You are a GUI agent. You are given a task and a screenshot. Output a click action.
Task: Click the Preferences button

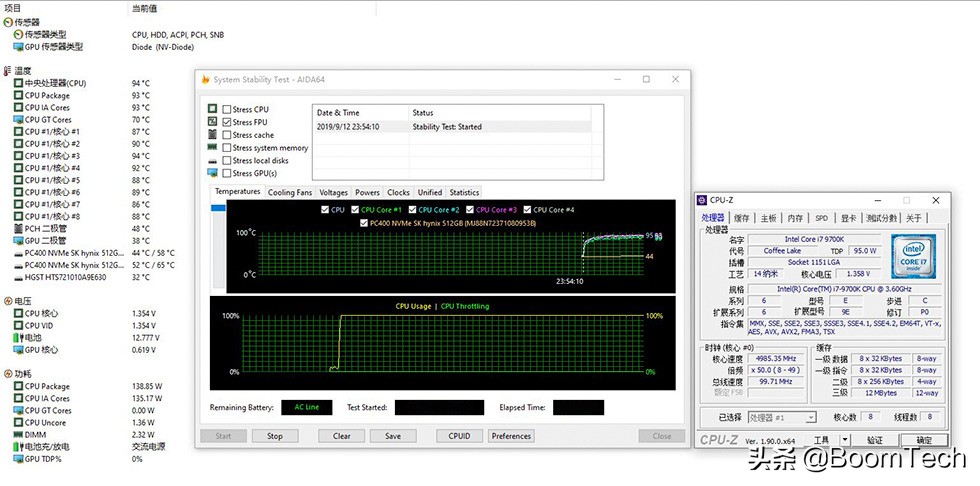point(511,436)
